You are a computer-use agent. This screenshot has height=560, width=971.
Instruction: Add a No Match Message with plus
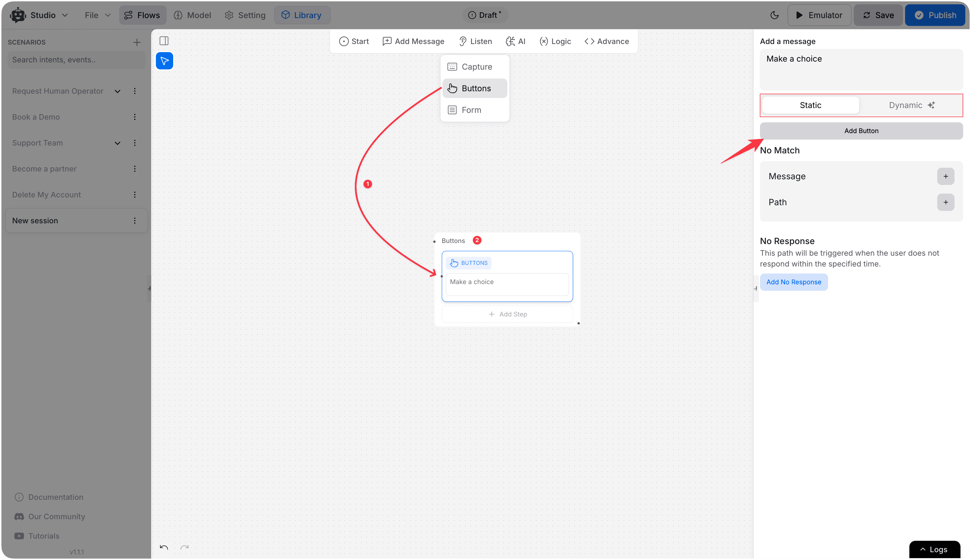tap(945, 177)
